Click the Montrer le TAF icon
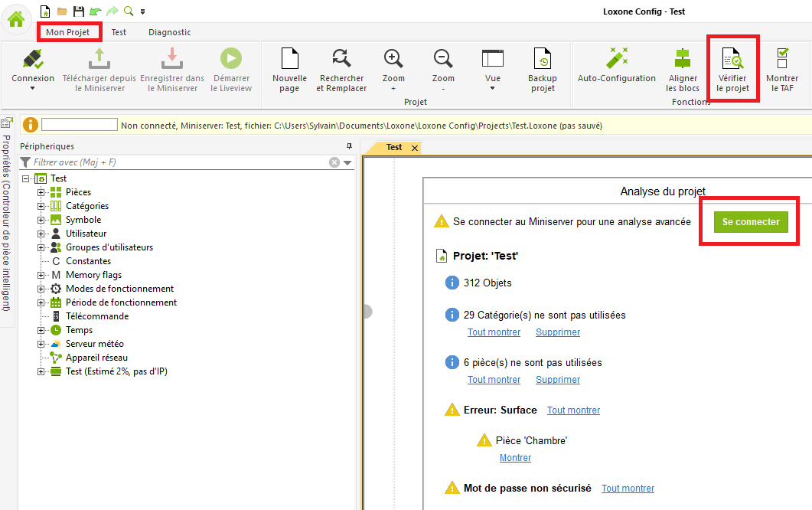This screenshot has height=510, width=812. click(782, 59)
